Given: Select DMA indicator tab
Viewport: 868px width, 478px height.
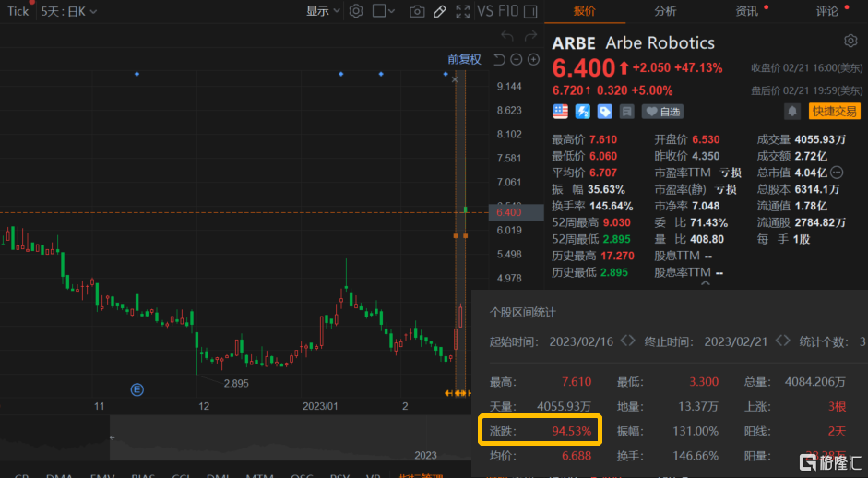Looking at the screenshot, I should (60, 475).
